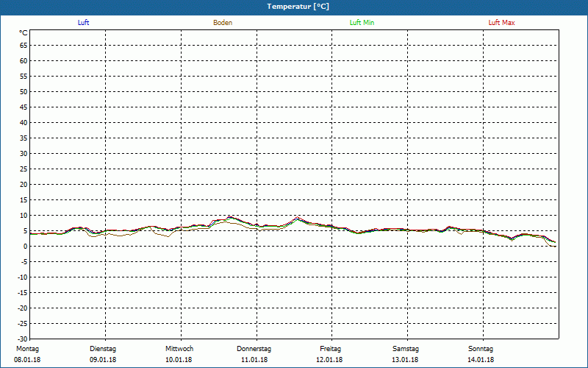Click the 50 y-axis value
This screenshot has width=588, height=368.
24,91
